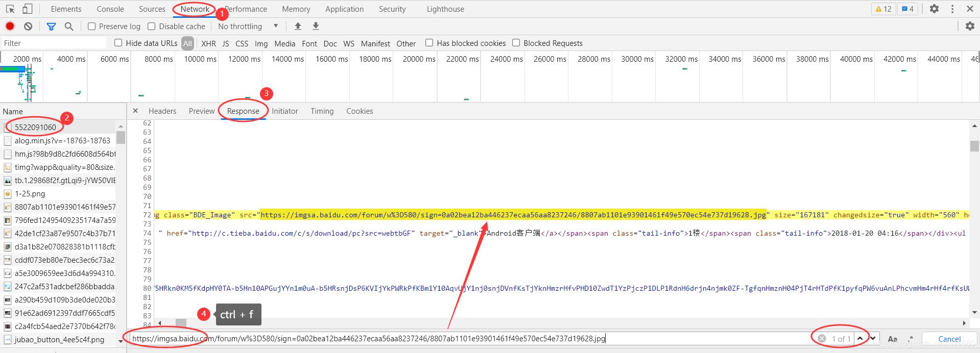Enable the Preserve log checkbox
The height and width of the screenshot is (353, 980).
(92, 27)
